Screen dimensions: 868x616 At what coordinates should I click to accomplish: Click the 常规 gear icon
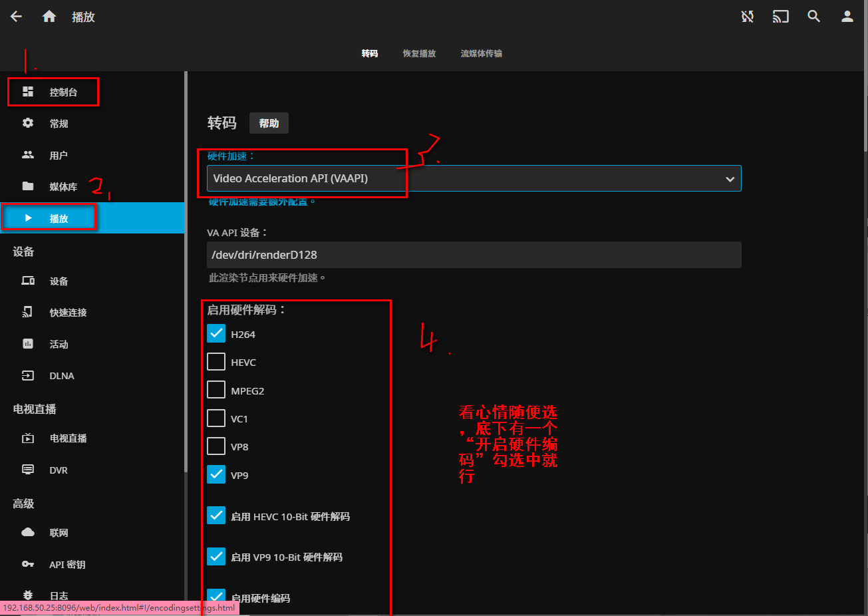28,123
